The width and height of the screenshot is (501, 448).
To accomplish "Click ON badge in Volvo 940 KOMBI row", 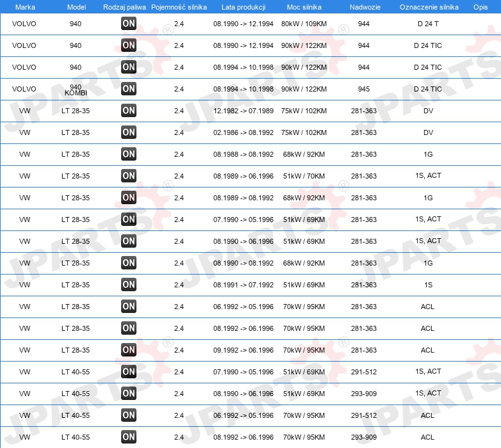I will click(129, 89).
